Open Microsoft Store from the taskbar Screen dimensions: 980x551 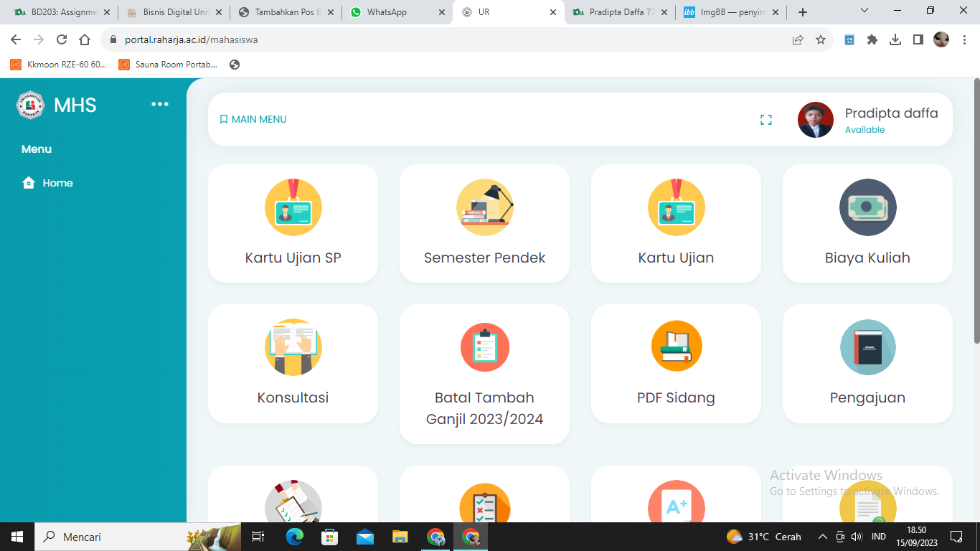330,537
